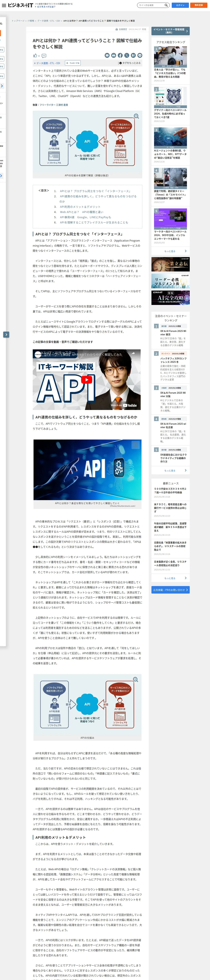Open the comment bubble icon
This screenshot has height=980, width=210.
pyautogui.click(x=44, y=56)
